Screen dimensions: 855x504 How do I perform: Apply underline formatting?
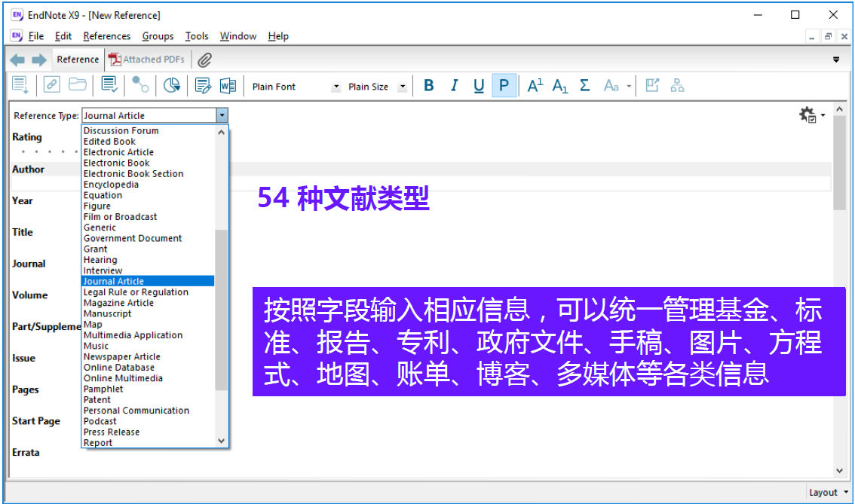click(x=479, y=86)
